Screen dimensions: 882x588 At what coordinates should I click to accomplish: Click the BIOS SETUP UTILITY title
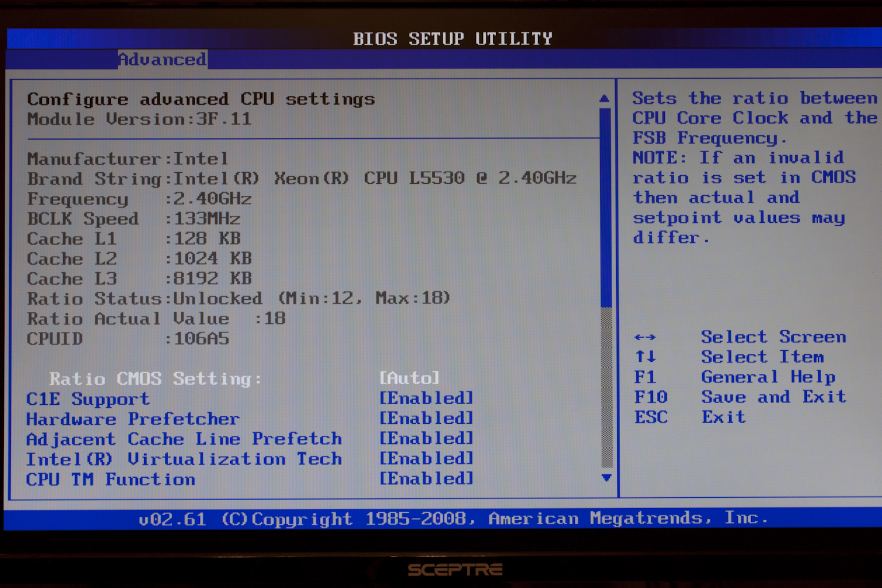[x=452, y=38]
